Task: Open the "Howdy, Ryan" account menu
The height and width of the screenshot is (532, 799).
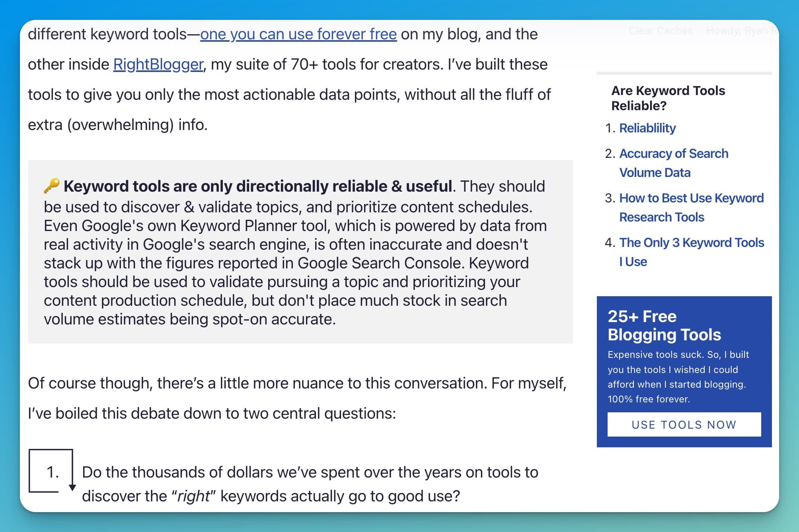Action: pos(742,31)
